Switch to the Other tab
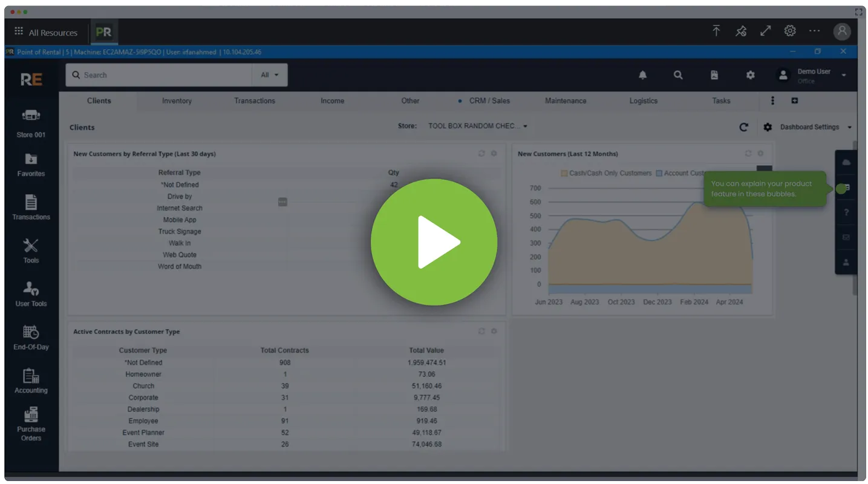 [x=410, y=101]
